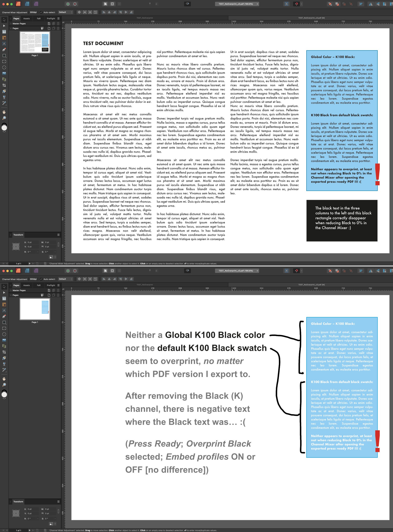The width and height of the screenshot is (393, 532).
Task: Collapse the Pages section
Action: click(11, 28)
